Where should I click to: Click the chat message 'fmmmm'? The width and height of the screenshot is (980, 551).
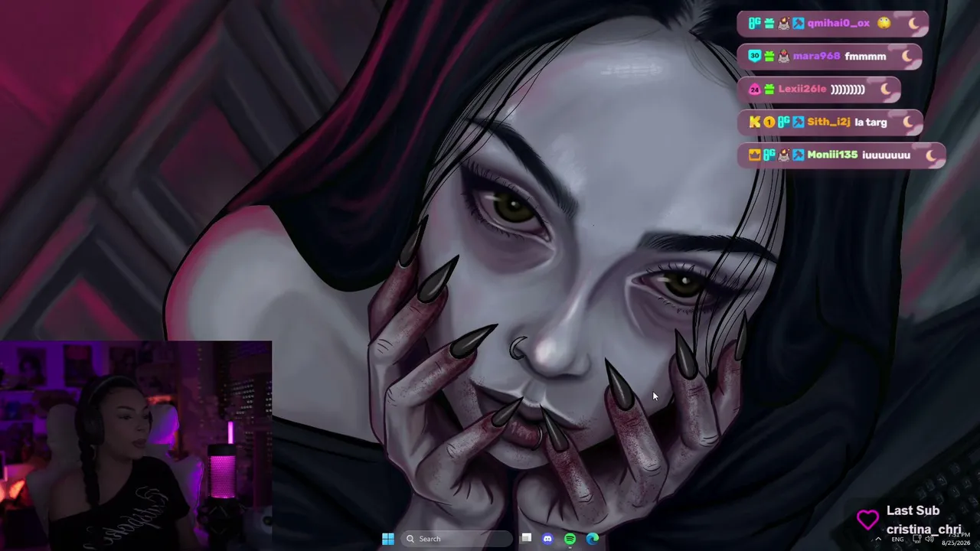tap(865, 56)
